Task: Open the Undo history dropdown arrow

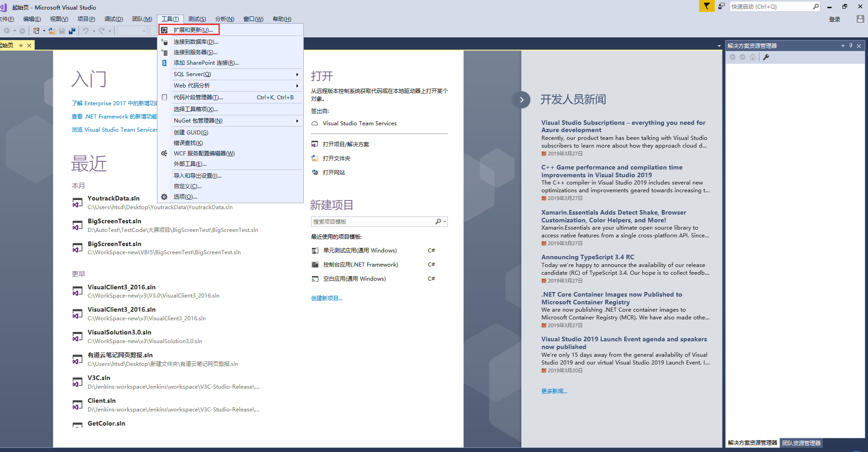Action: [94, 31]
